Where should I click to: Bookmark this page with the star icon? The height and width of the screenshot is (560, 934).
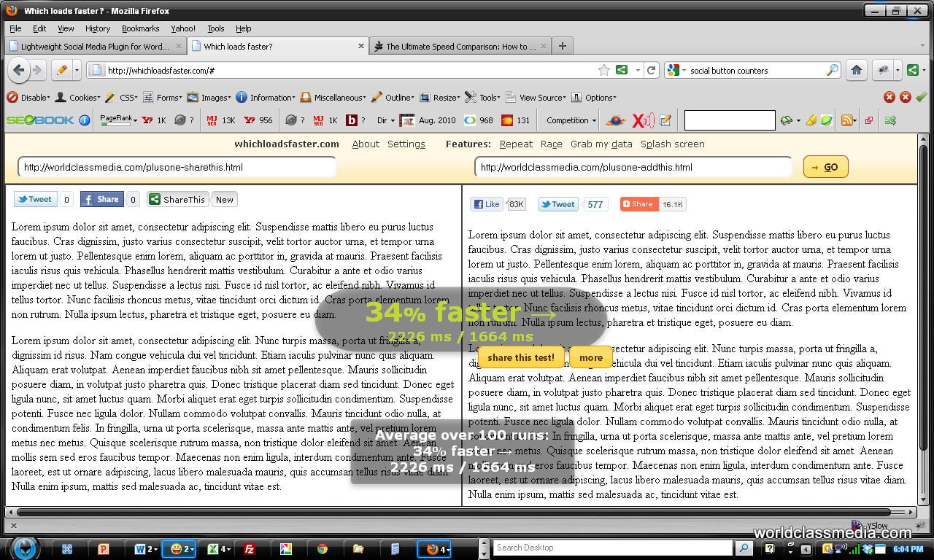[603, 70]
